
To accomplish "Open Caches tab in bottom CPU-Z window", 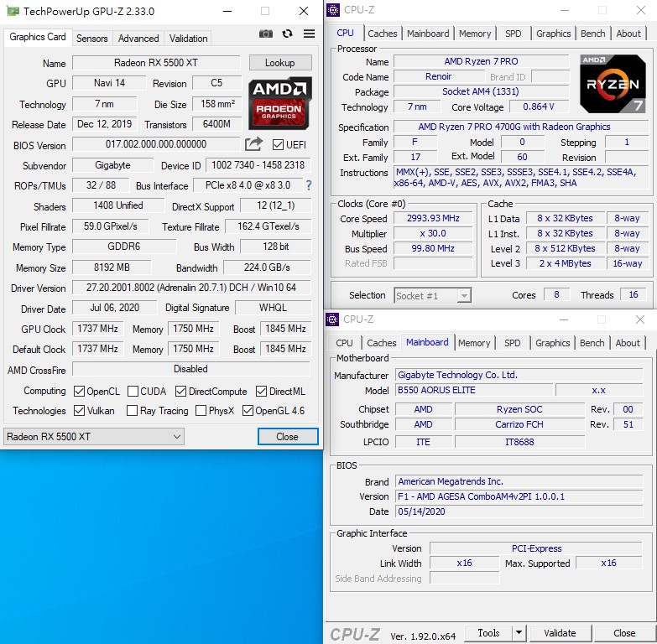I will point(381,343).
